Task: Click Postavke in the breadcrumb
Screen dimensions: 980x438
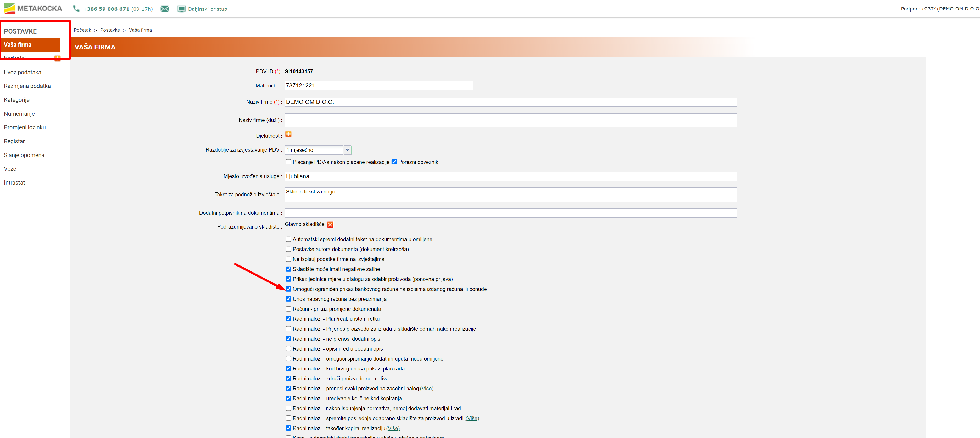Action: (x=110, y=30)
